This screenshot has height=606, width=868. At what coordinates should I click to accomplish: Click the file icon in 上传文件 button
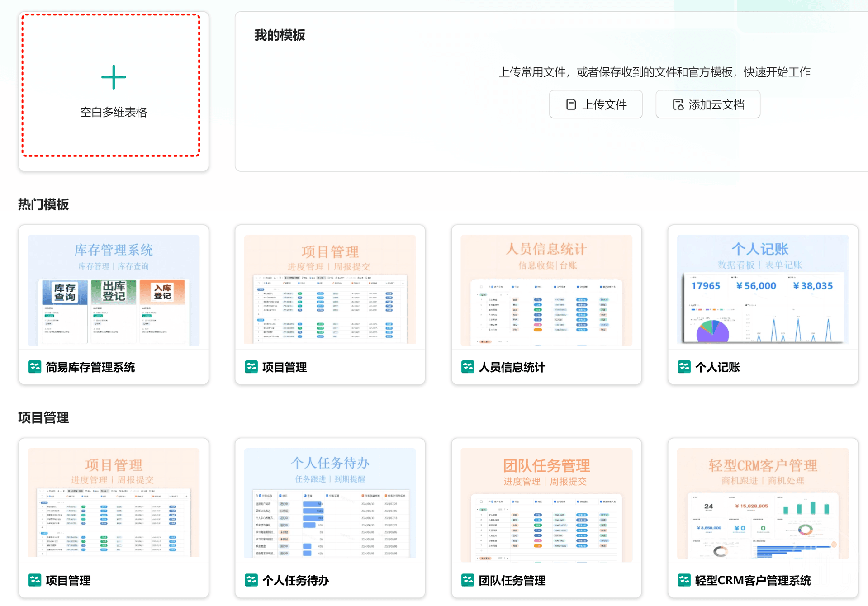571,104
